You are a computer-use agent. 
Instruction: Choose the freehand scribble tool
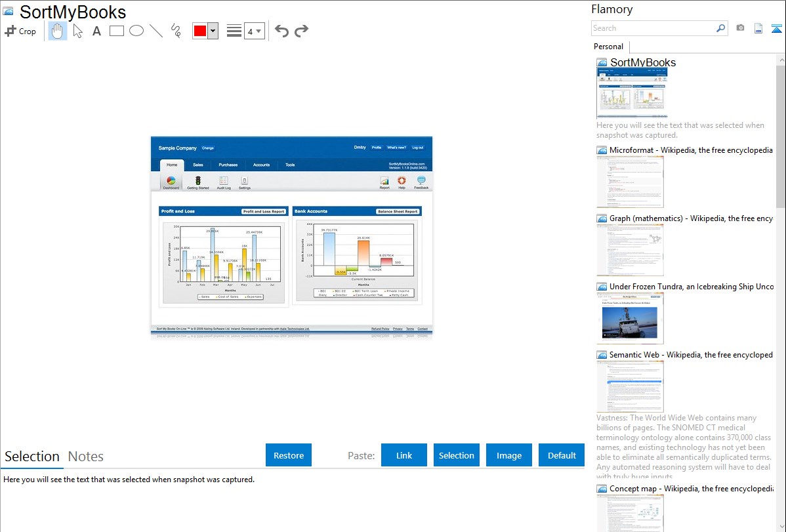coord(176,31)
